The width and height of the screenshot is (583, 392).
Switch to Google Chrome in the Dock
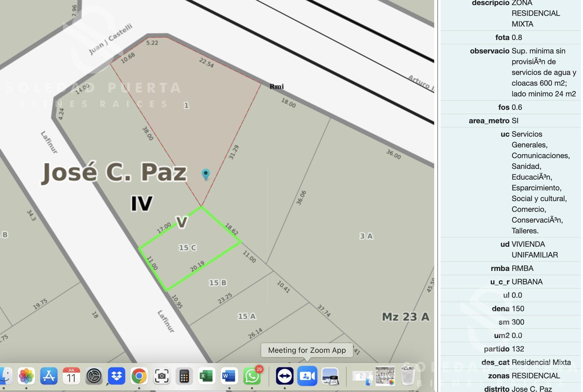tap(139, 376)
